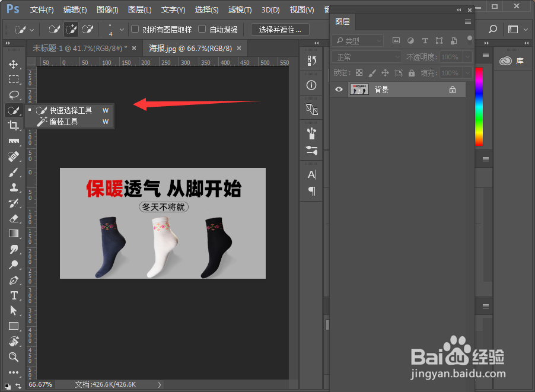Open the History panel icon
535x392 pixels.
(311, 60)
